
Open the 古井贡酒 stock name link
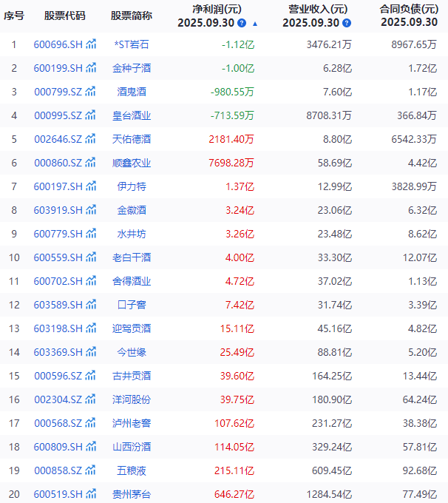(x=132, y=376)
